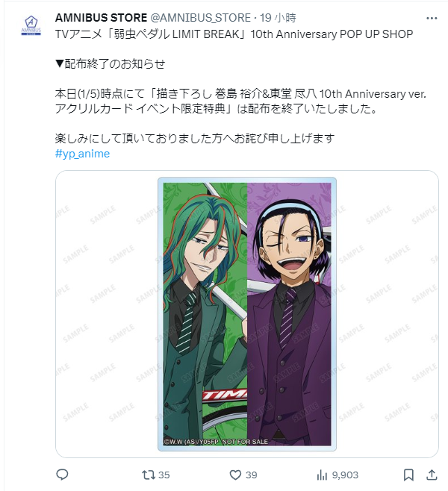The image size is (448, 491).
Task: Click the purple-suited character in the image
Action: tap(289, 314)
